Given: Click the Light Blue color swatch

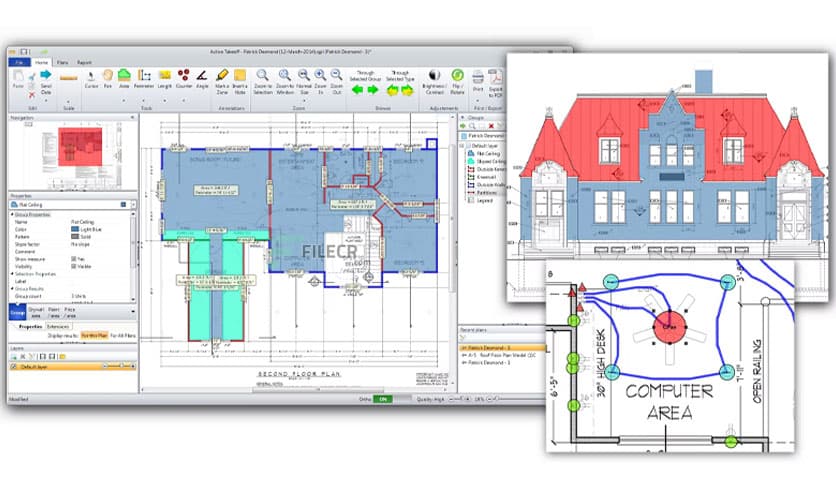Looking at the screenshot, I should pyautogui.click(x=75, y=229).
